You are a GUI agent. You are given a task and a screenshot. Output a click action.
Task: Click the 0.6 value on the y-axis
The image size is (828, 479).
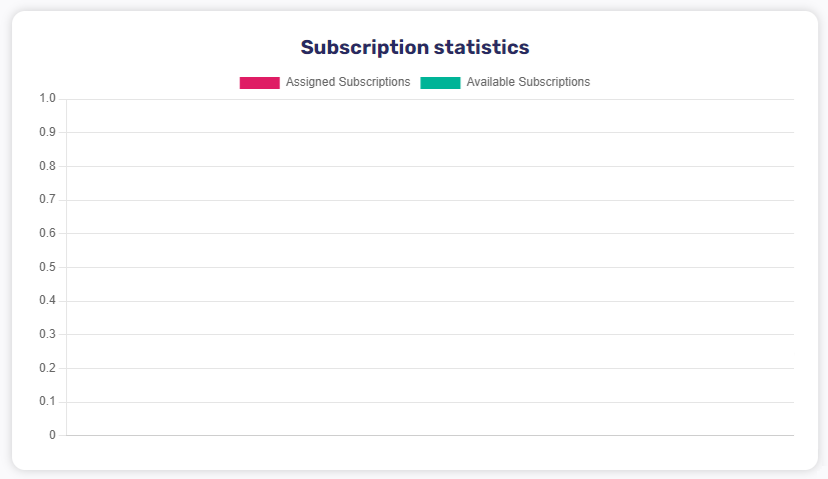pyautogui.click(x=47, y=233)
